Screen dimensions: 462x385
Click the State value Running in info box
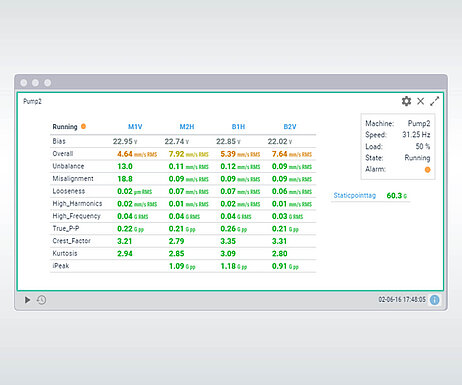(417, 158)
